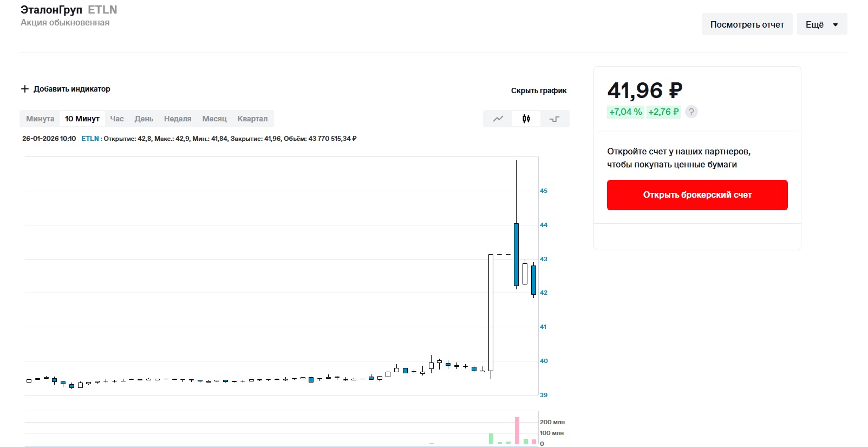Click the blue candle with the longest wick
Screen dimensions: 868x447
pos(516,254)
